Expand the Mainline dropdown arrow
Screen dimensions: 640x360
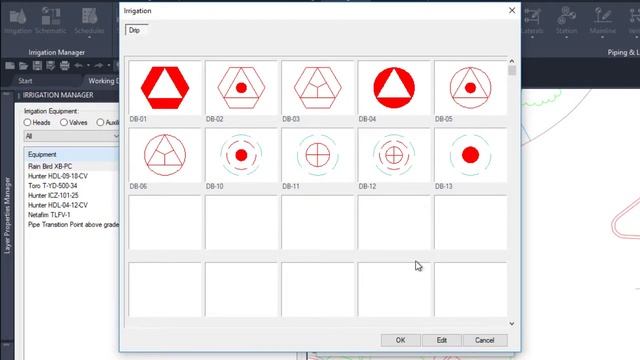pyautogui.click(x=603, y=38)
